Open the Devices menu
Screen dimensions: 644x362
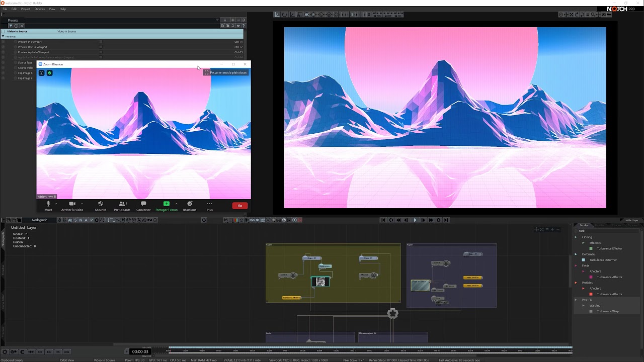tap(39, 9)
